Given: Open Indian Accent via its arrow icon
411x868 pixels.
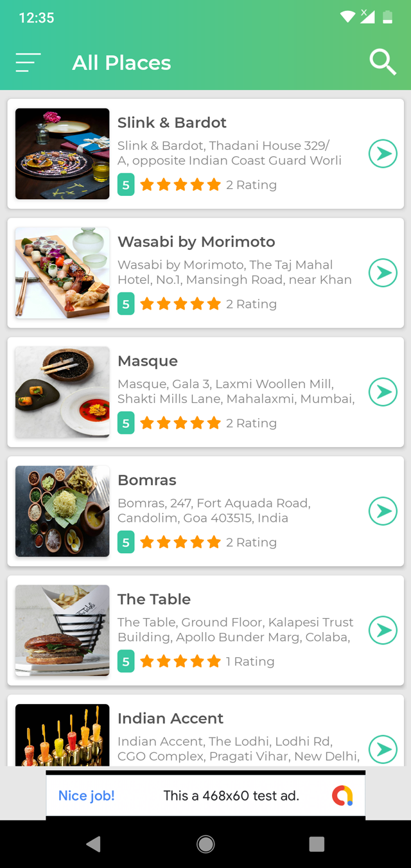Looking at the screenshot, I should tap(383, 749).
